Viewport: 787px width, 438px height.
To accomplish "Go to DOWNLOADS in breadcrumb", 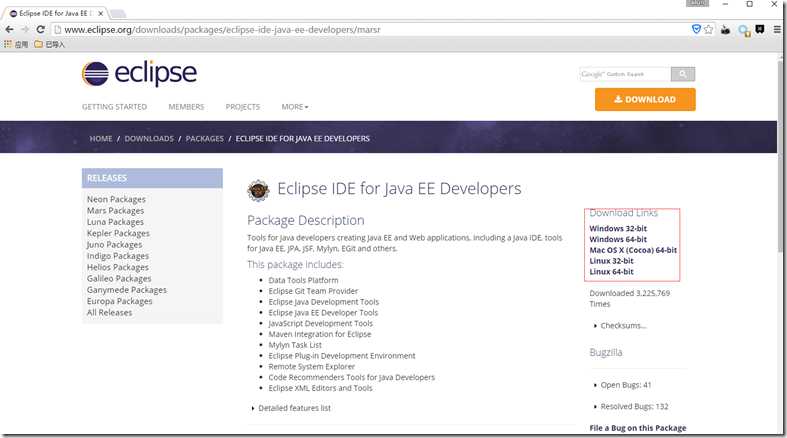I will (x=149, y=138).
